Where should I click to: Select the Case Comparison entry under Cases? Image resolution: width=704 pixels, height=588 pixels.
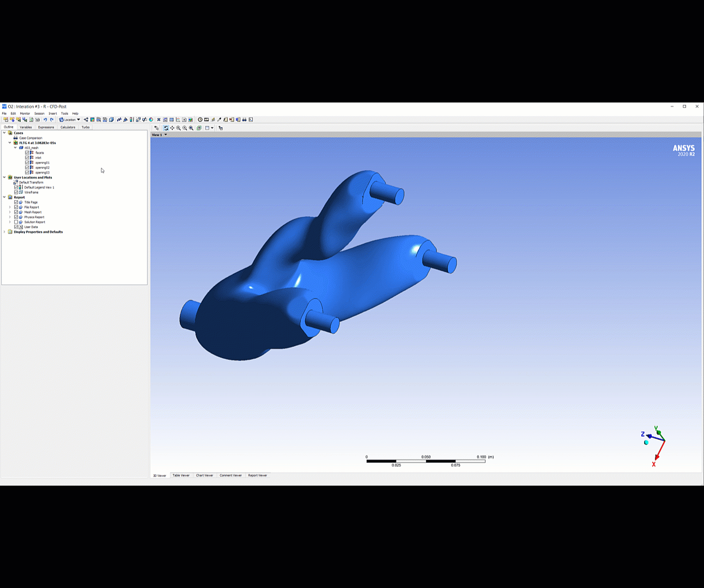[32, 138]
